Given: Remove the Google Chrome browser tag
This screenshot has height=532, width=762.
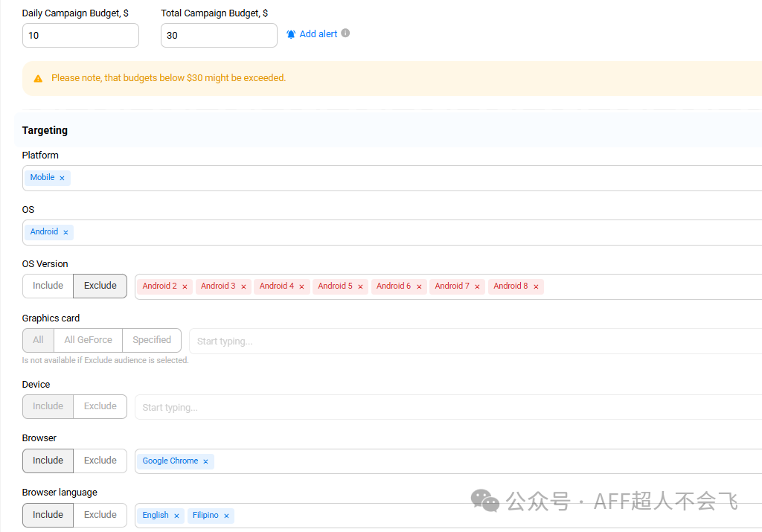Looking at the screenshot, I should (x=205, y=461).
